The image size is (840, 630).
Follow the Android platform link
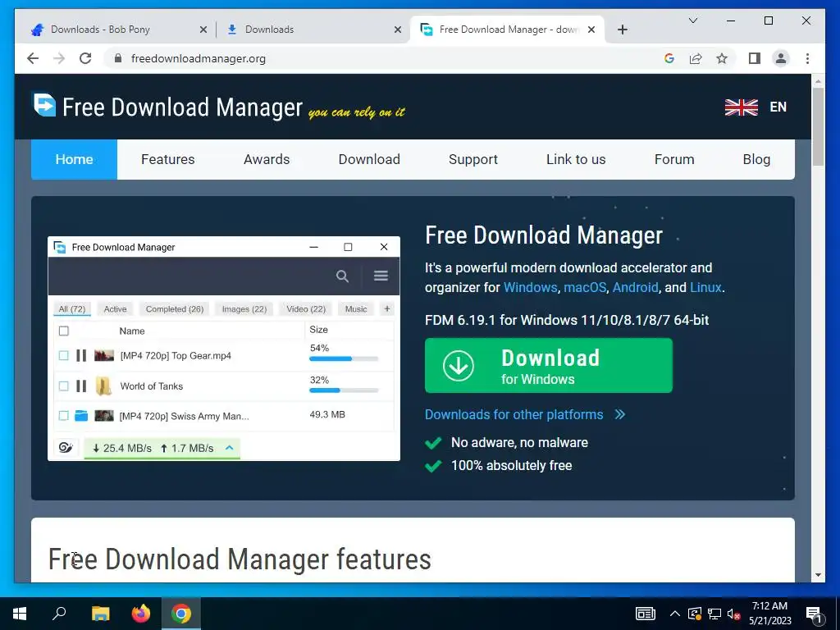coord(636,288)
